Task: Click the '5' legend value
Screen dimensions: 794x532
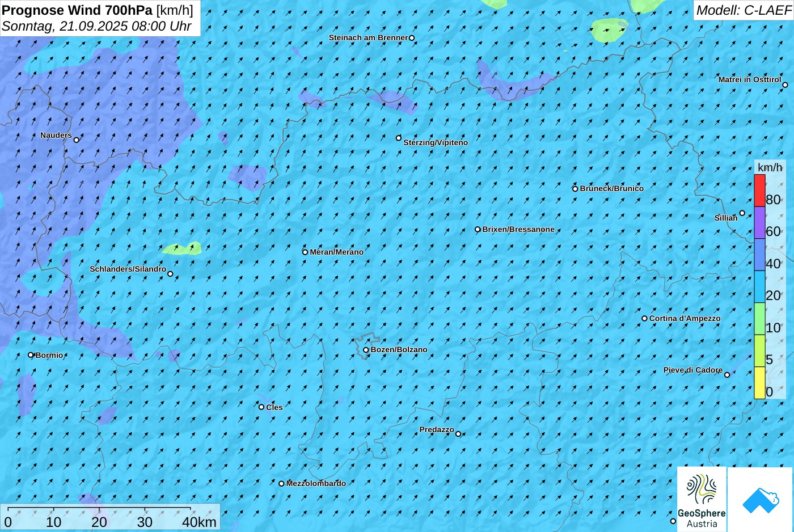Action: (x=769, y=360)
